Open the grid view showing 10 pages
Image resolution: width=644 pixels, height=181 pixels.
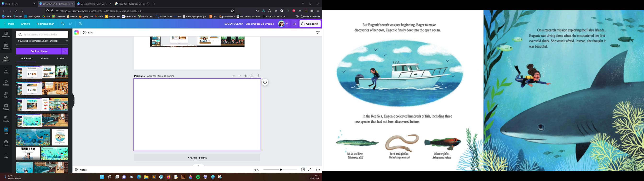(303, 170)
